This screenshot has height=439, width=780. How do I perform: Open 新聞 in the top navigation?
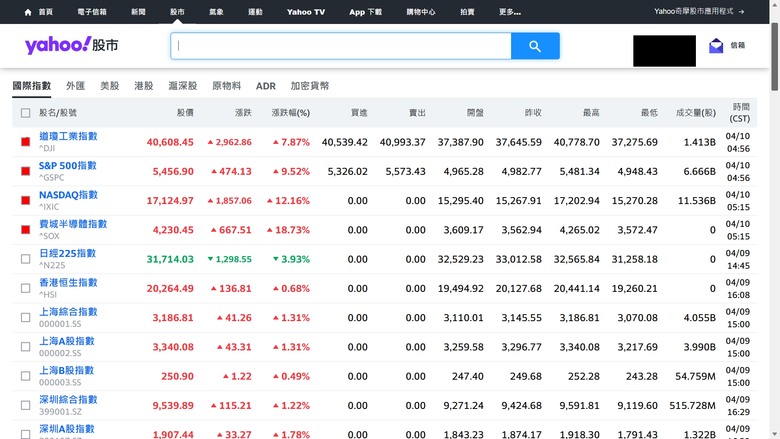138,12
